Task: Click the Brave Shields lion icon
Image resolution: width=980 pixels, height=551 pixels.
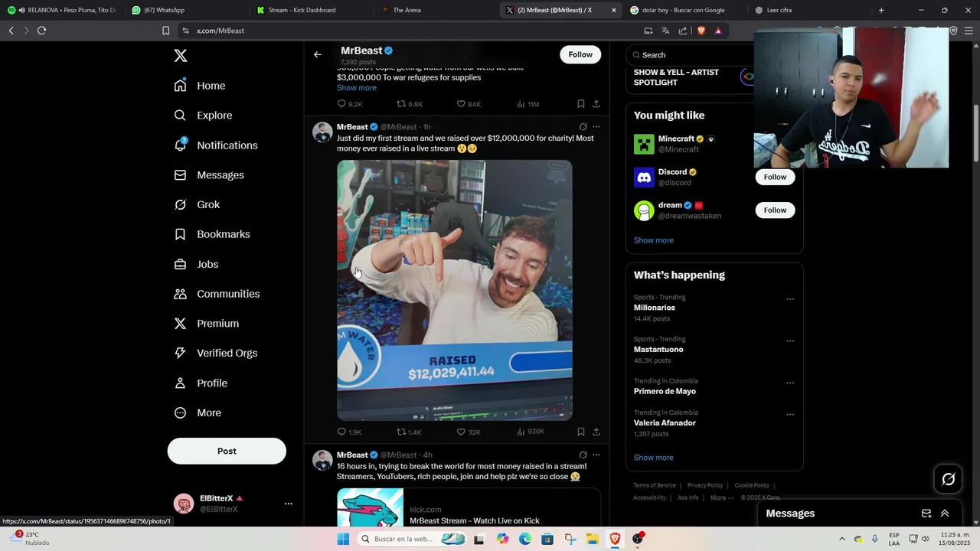Action: 701,31
